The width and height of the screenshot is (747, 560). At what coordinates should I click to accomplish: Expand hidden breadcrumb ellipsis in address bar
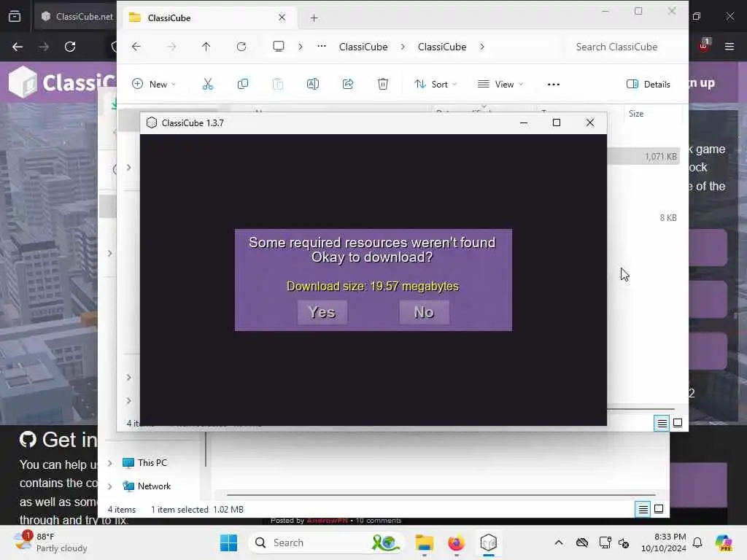322,47
